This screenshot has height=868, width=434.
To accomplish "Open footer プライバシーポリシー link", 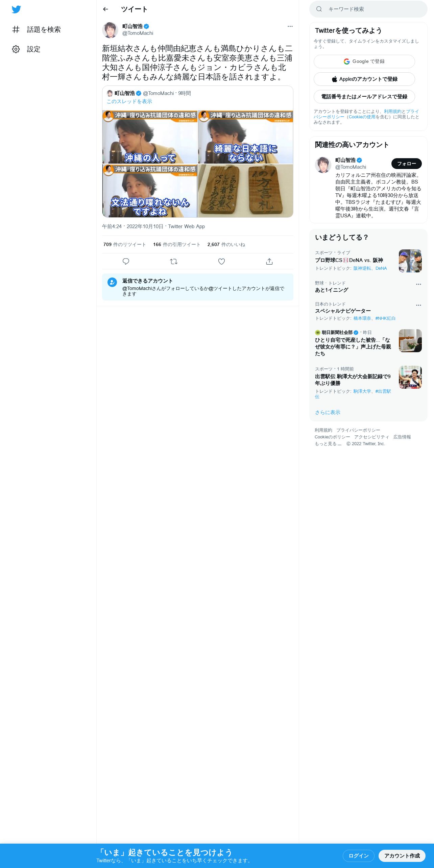I will [x=358, y=430].
